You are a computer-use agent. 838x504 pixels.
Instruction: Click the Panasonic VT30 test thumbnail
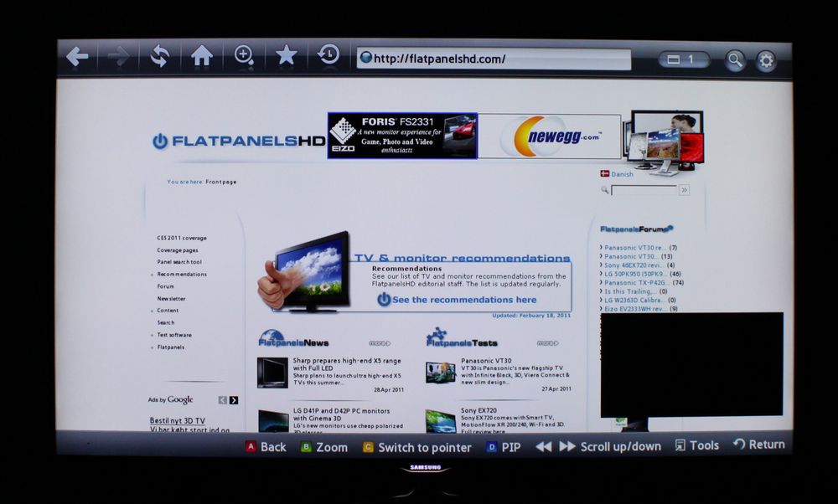tap(441, 372)
